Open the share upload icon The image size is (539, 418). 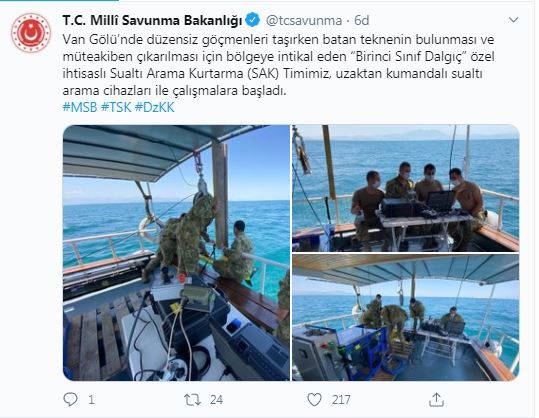[x=437, y=399]
